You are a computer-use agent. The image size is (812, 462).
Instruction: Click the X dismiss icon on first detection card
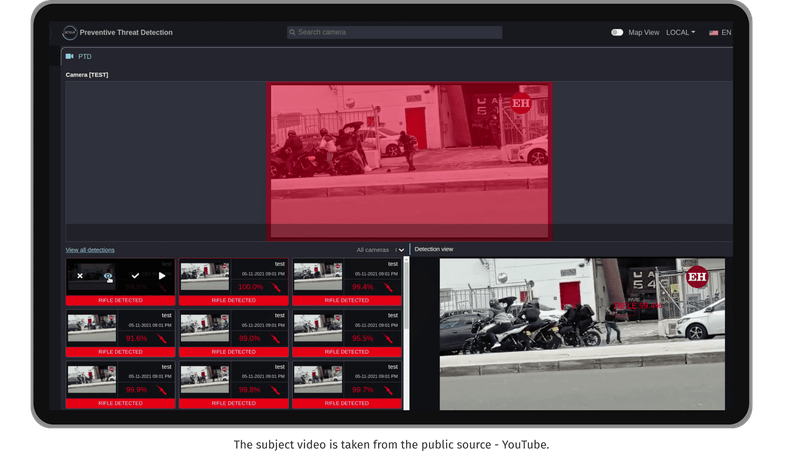coord(80,276)
